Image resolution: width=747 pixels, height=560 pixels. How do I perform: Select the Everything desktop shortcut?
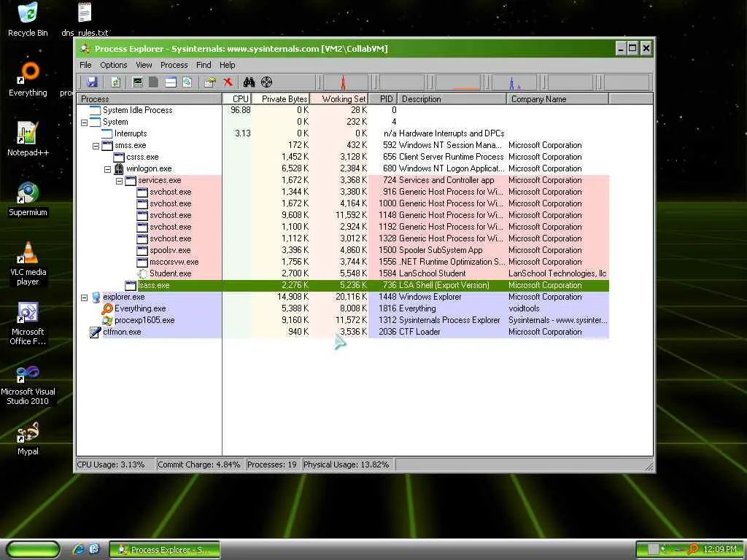pyautogui.click(x=28, y=79)
